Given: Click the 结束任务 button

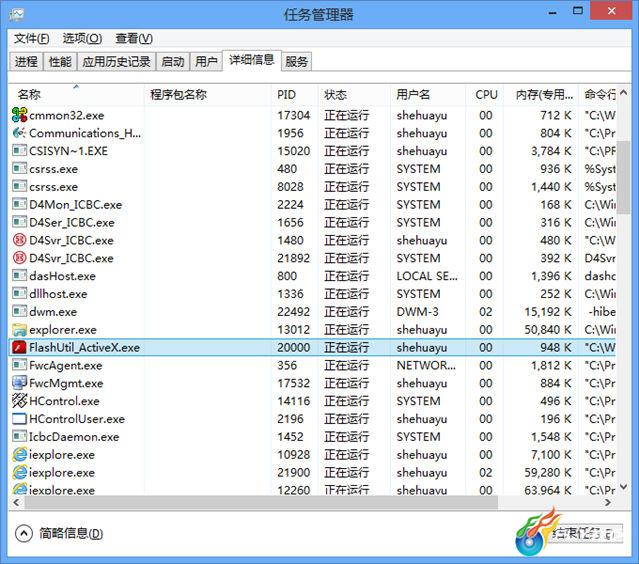Looking at the screenshot, I should pos(586,533).
